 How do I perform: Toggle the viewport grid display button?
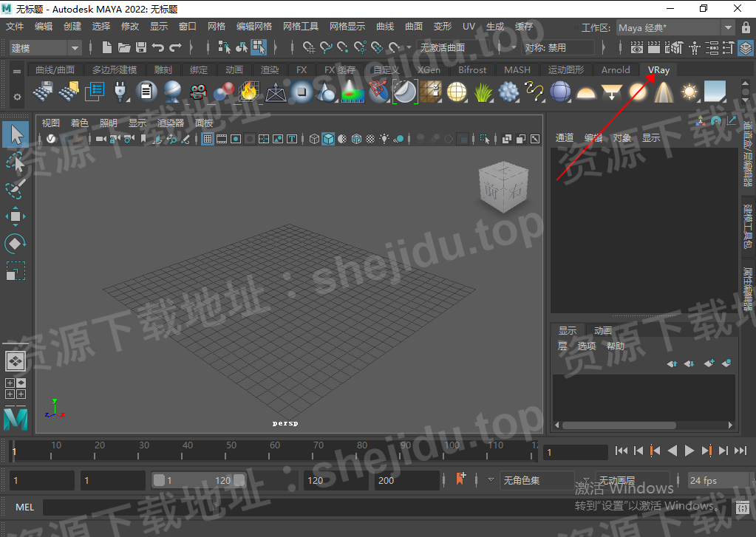pyautogui.click(x=208, y=139)
